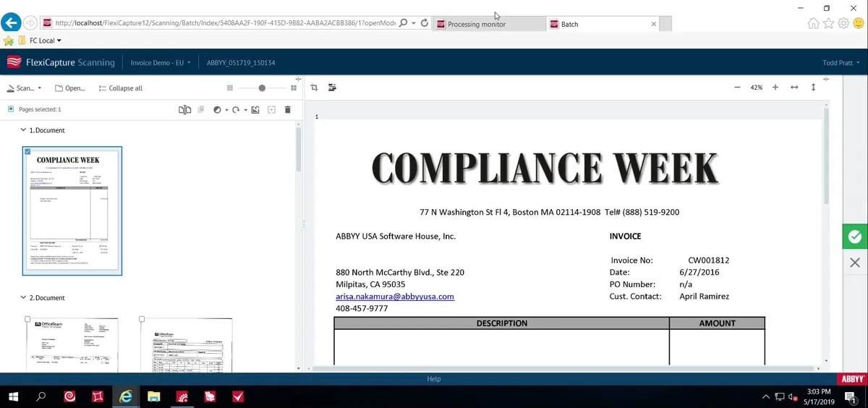This screenshot has width=868, height=408.
Task: Click the 42% zoom level value
Action: [x=756, y=87]
